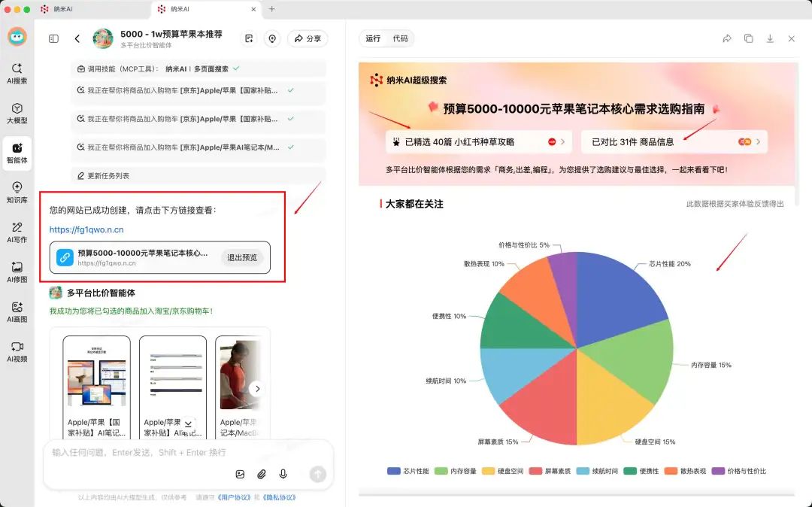Viewport: 812px width, 507px height.
Task: Share preview using the arrow icon
Action: (x=727, y=39)
